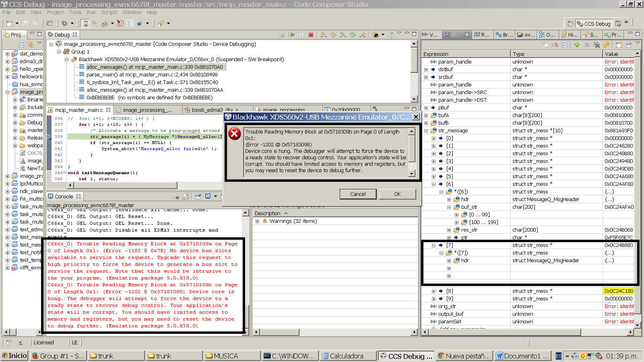Click the Debug bug icon in main toolbar
The width and height of the screenshot is (644, 362).
(x=64, y=23)
